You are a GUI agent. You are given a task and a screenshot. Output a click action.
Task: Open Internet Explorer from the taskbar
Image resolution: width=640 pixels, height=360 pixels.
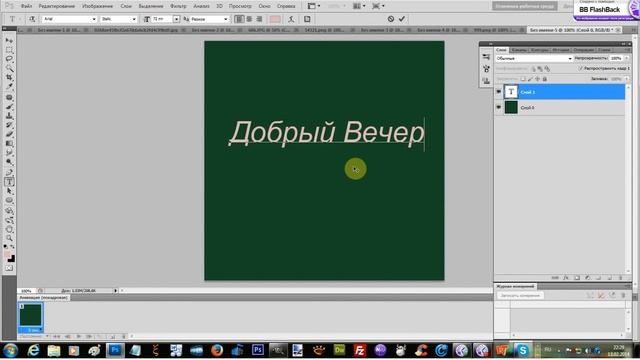click(x=33, y=350)
